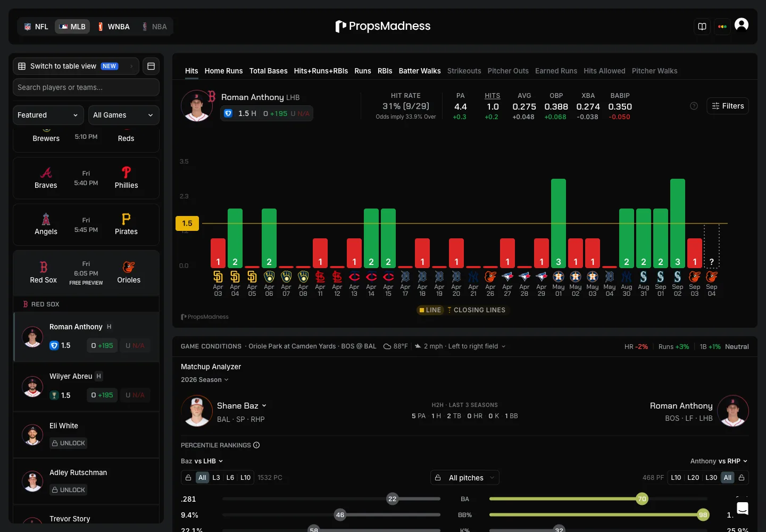Select All range for Anthony vs RHP
The image size is (766, 532).
(728, 478)
